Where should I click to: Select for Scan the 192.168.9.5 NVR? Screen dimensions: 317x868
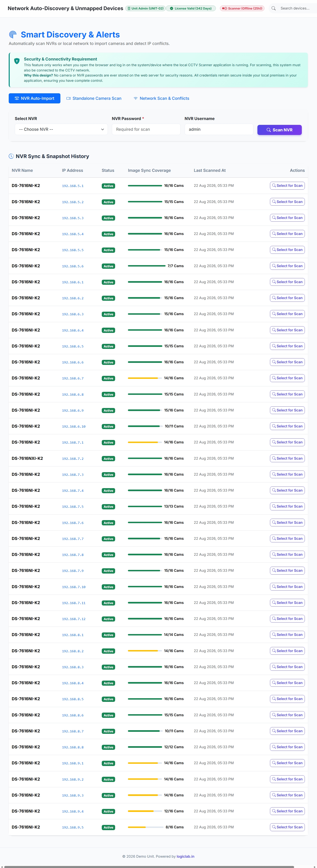287,827
